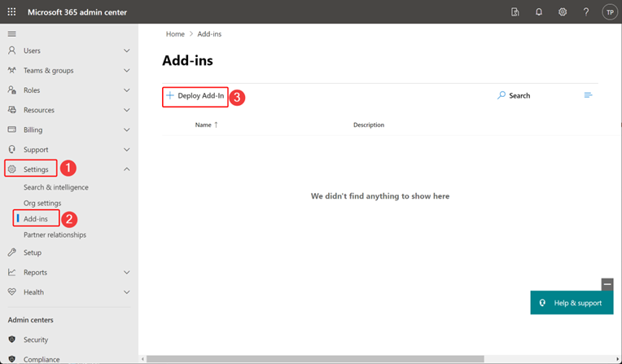
Task: Click the Reports label in sidebar
Action: [35, 272]
